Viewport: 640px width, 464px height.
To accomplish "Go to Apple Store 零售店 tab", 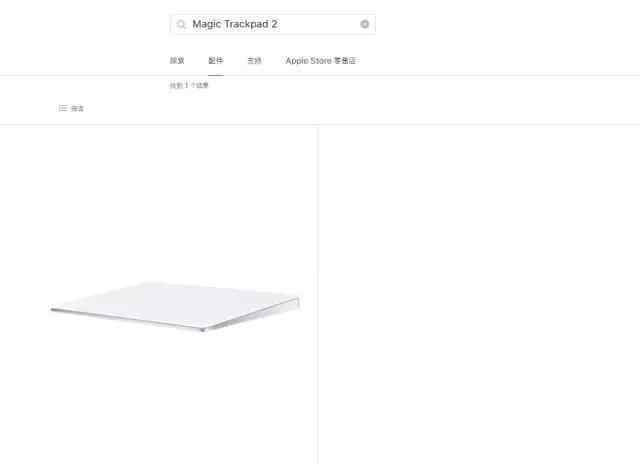I will (x=321, y=61).
